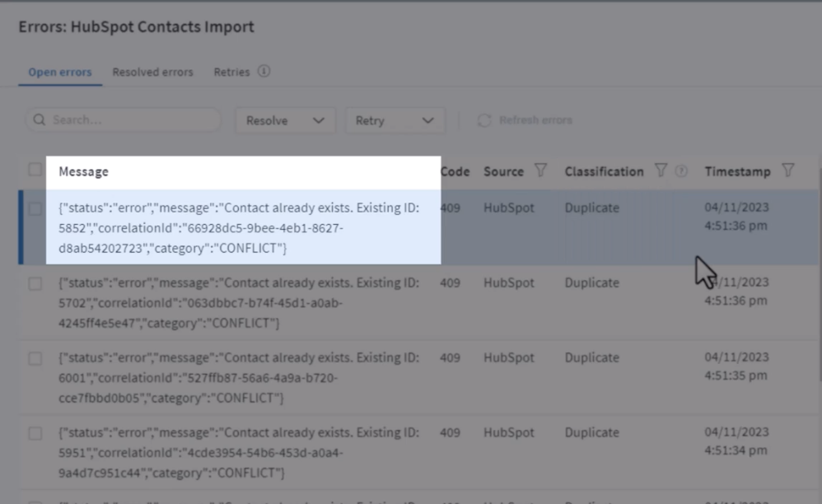Click the Refresh errors icon
Viewport: 822px width, 504px height.
[486, 119]
